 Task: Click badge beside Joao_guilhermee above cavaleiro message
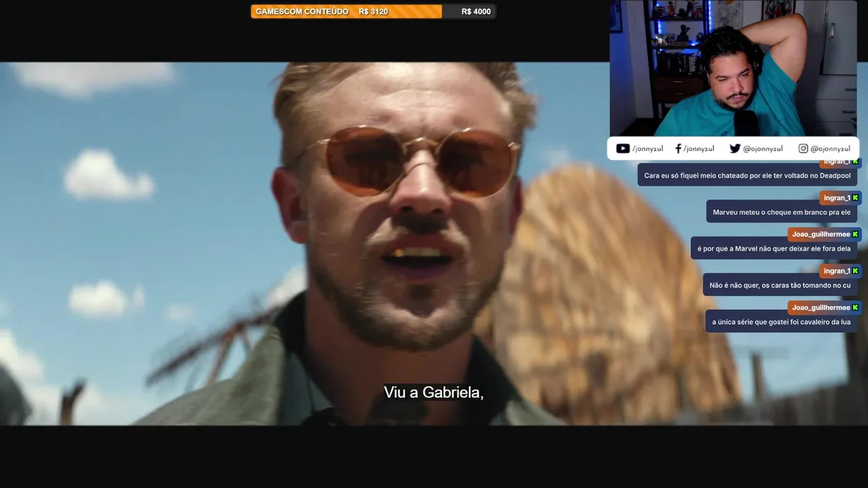point(855,308)
